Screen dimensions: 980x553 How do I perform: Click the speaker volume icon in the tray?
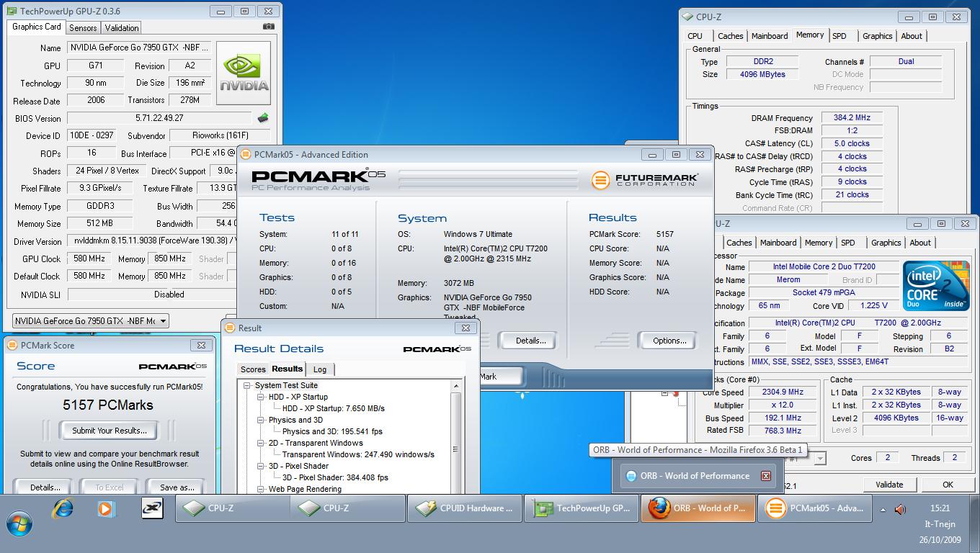pos(900,509)
